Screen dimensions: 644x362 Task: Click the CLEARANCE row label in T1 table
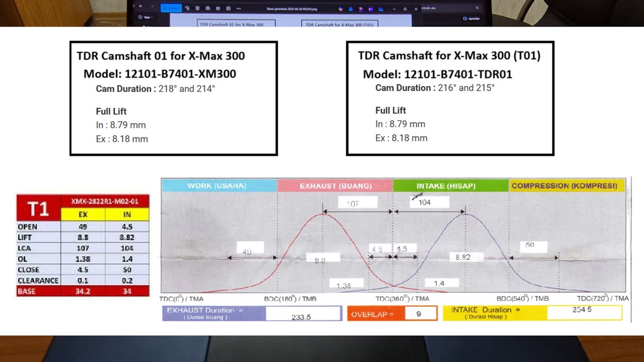38,281
